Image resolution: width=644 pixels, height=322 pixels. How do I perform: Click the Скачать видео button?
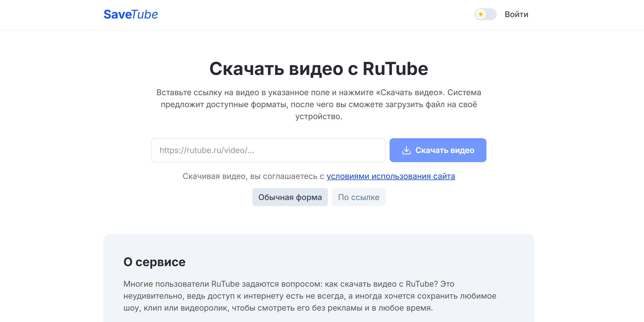tap(438, 150)
